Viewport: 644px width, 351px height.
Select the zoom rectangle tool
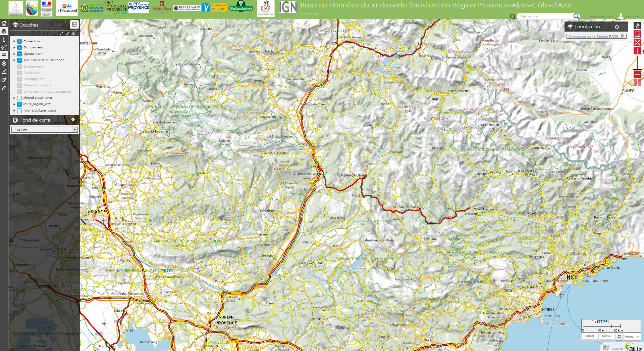(637, 34)
